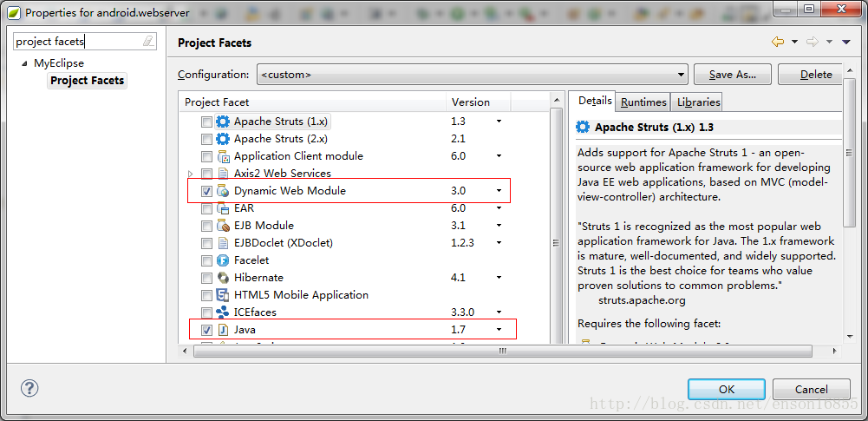Click the facet list horizontal scrollbar
Image resolution: width=868 pixels, height=421 pixels.
coord(503,351)
